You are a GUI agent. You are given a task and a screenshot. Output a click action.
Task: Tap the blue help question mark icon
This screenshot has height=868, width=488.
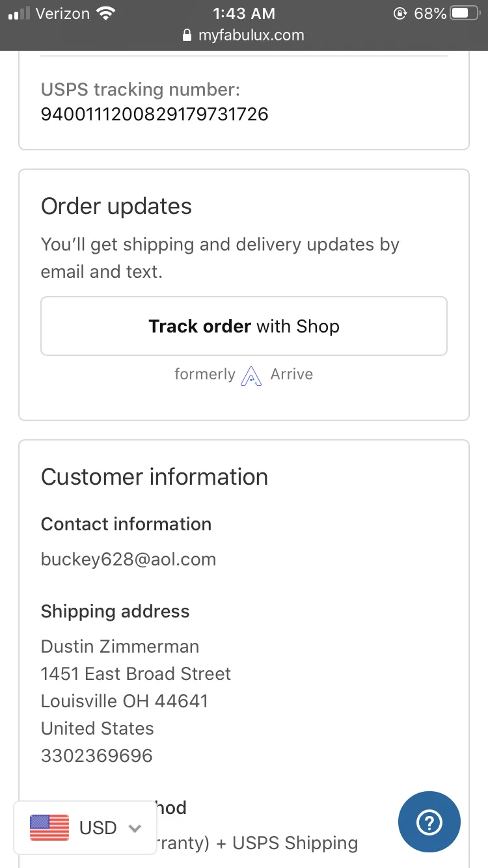pyautogui.click(x=429, y=822)
